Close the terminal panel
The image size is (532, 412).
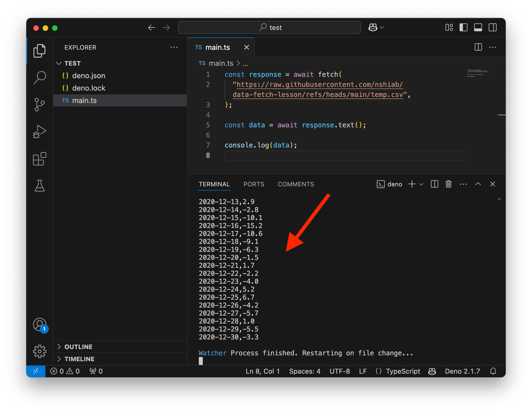click(x=492, y=184)
